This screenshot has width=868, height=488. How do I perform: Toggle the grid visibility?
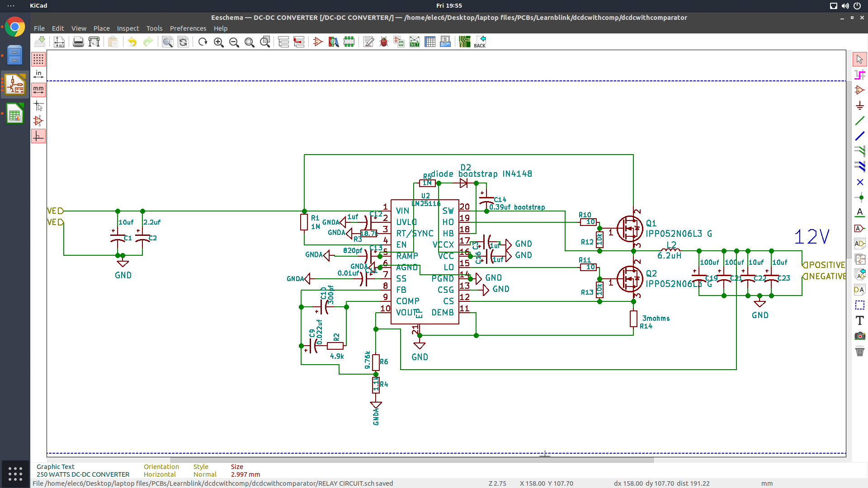tap(38, 59)
